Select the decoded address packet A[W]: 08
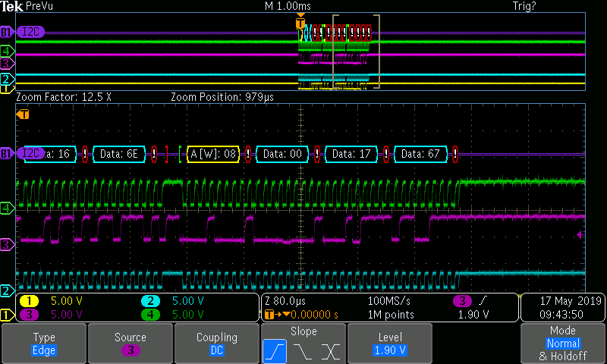 (213, 154)
